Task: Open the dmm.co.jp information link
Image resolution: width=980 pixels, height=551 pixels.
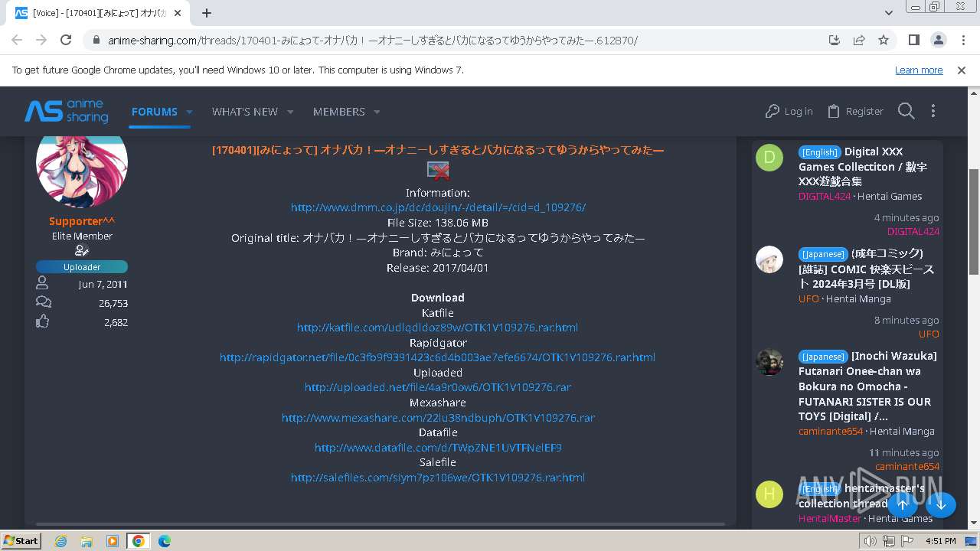Action: coord(438,207)
